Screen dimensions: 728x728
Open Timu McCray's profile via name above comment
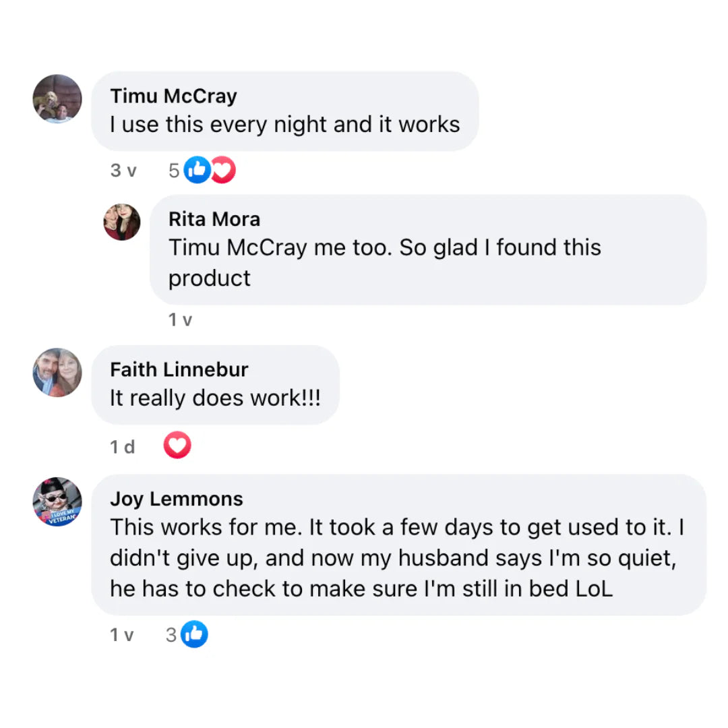(173, 96)
